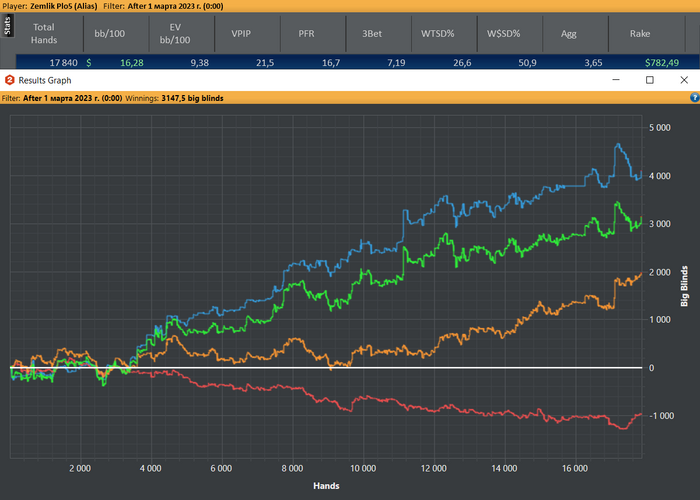Viewport: 700px width, 500px height.
Task: Select the 50,9 W$SD% value
Action: click(527, 62)
